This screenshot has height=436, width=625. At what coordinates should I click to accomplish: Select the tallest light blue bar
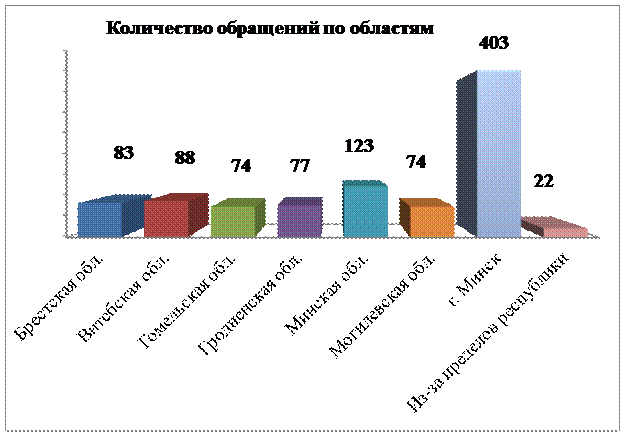tap(498, 155)
